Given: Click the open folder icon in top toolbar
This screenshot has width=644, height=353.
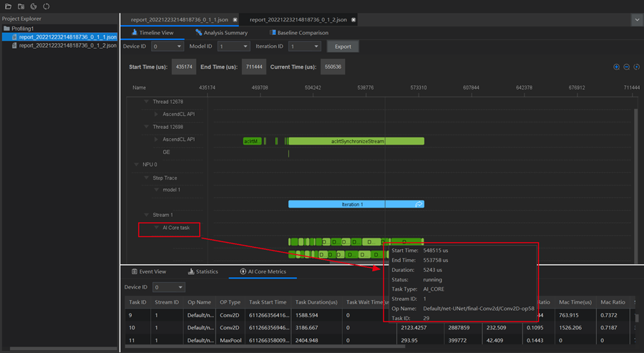Looking at the screenshot, I should [x=8, y=6].
